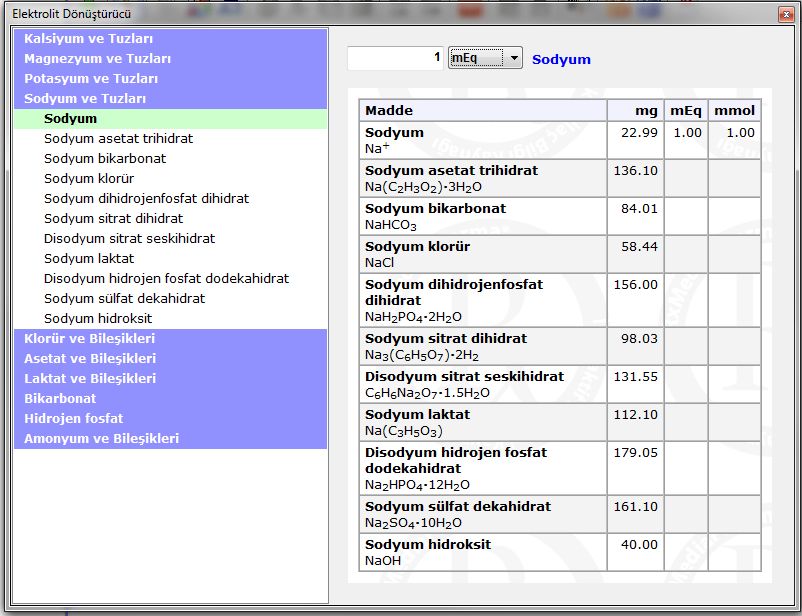Screen dimensions: 802x616
Task: Open Amonyum ve Bileşikleri category
Action: click(x=101, y=438)
